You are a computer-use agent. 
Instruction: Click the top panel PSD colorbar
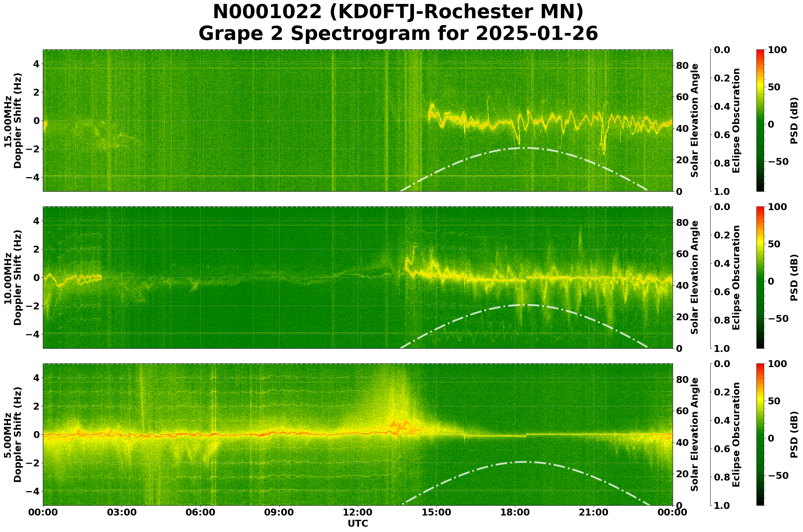760,120
